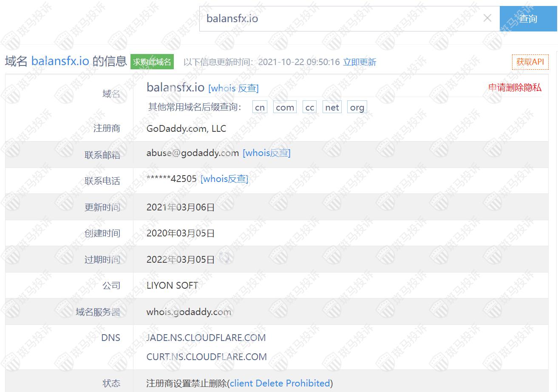Clear the domain search box with X
The width and height of the screenshot is (558, 392).
pos(487,18)
